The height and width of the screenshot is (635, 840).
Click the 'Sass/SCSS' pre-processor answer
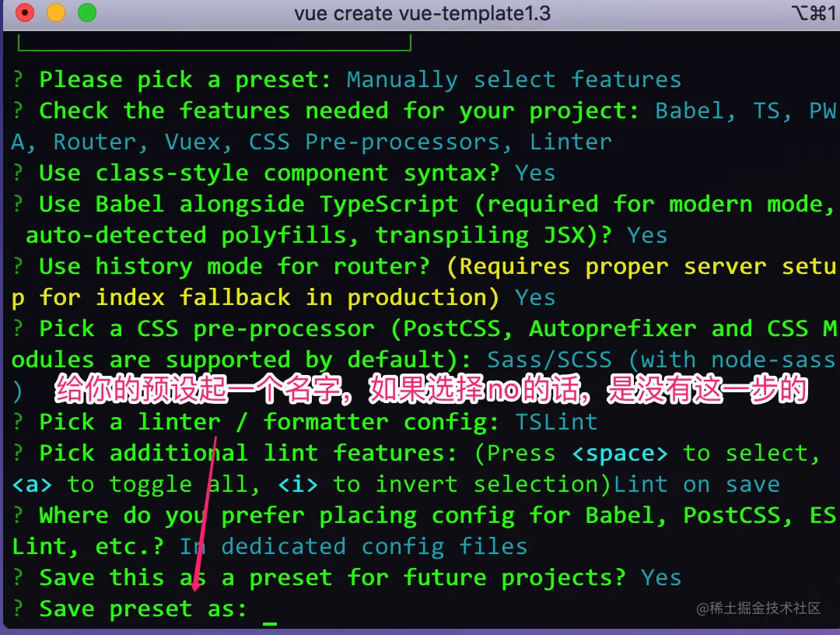click(x=549, y=360)
